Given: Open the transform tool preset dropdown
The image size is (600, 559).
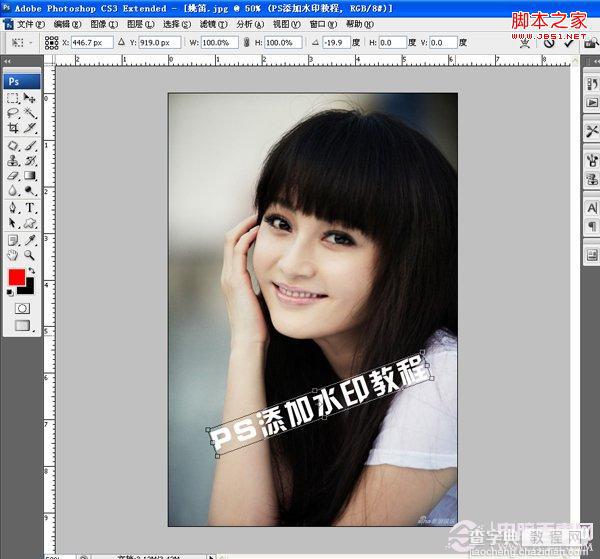Looking at the screenshot, I should 21,42.
